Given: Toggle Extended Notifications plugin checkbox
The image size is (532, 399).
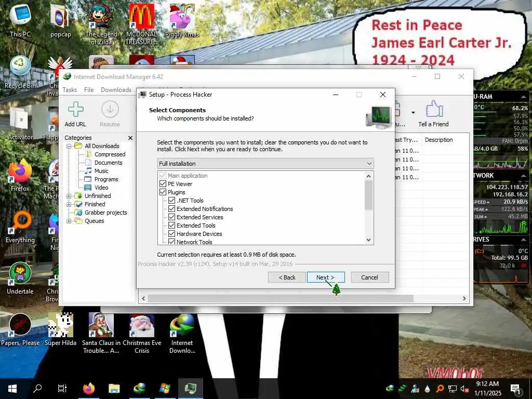Looking at the screenshot, I should (171, 209).
